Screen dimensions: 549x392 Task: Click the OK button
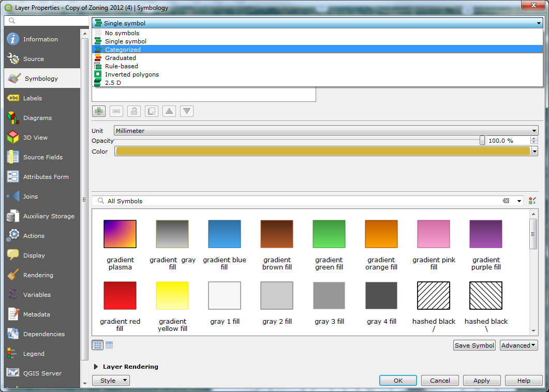pos(398,381)
